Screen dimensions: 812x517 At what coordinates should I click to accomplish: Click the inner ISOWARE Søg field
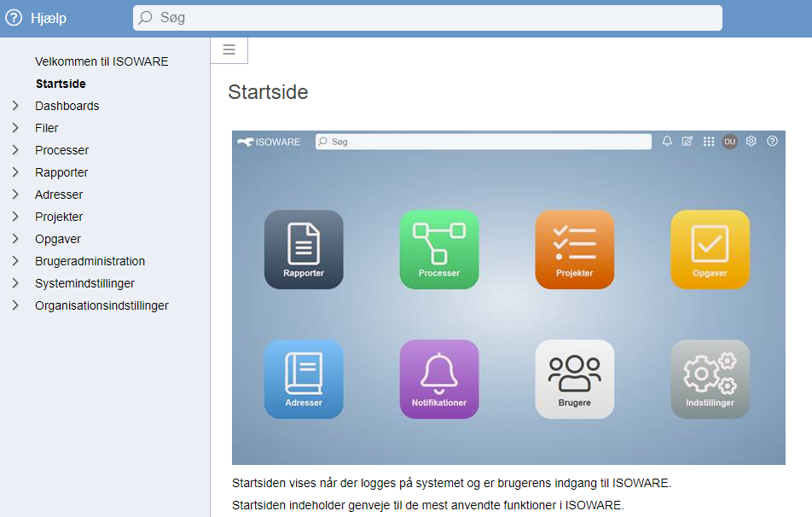pyautogui.click(x=483, y=142)
